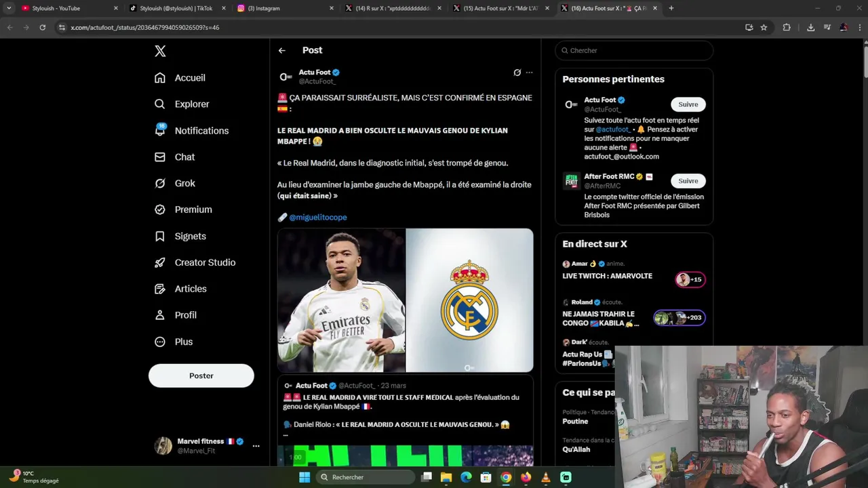Viewport: 868px width, 488px height.
Task: Open the browser extensions puzzle icon
Action: [787, 28]
